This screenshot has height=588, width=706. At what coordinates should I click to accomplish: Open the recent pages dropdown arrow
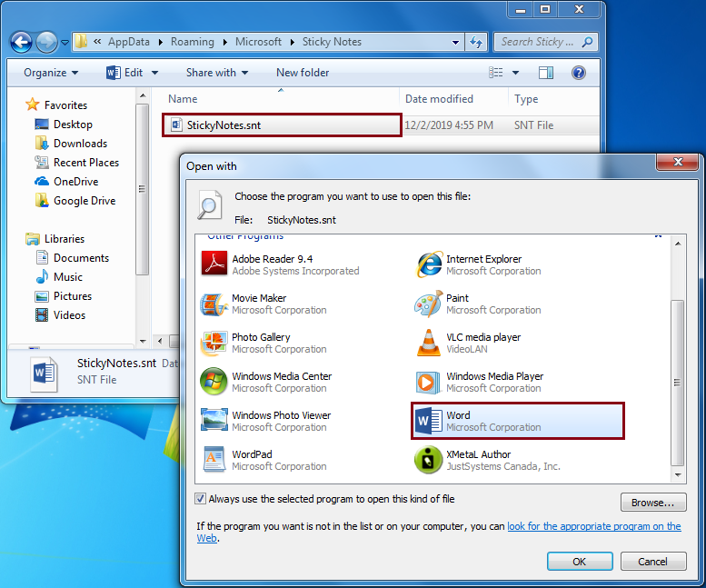tap(65, 43)
